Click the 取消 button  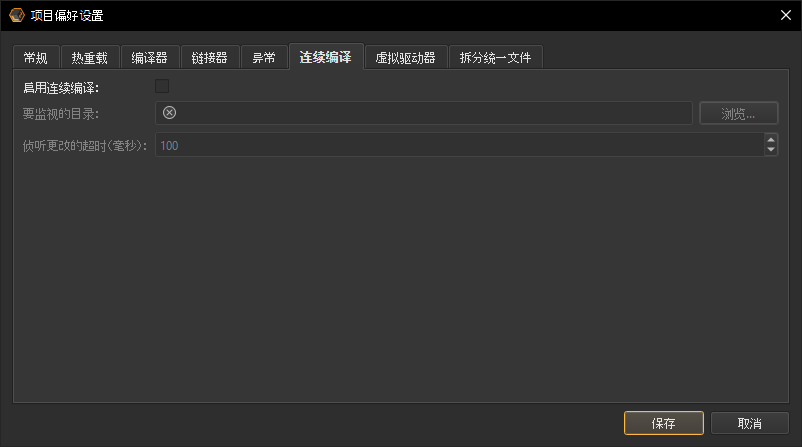(749, 423)
